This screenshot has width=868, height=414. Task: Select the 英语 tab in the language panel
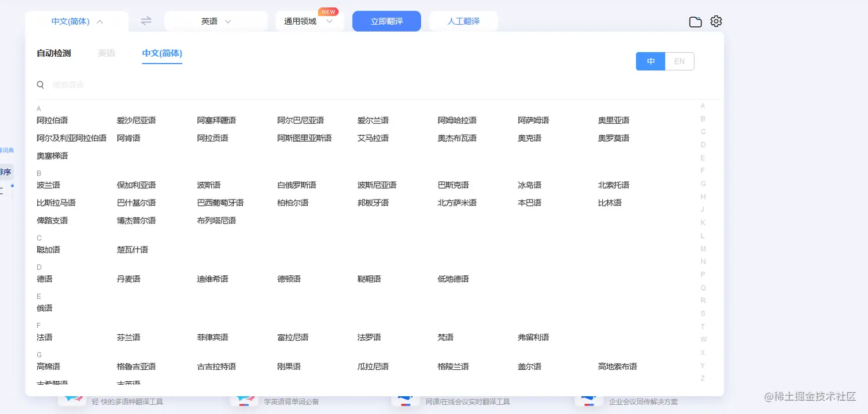(x=107, y=53)
